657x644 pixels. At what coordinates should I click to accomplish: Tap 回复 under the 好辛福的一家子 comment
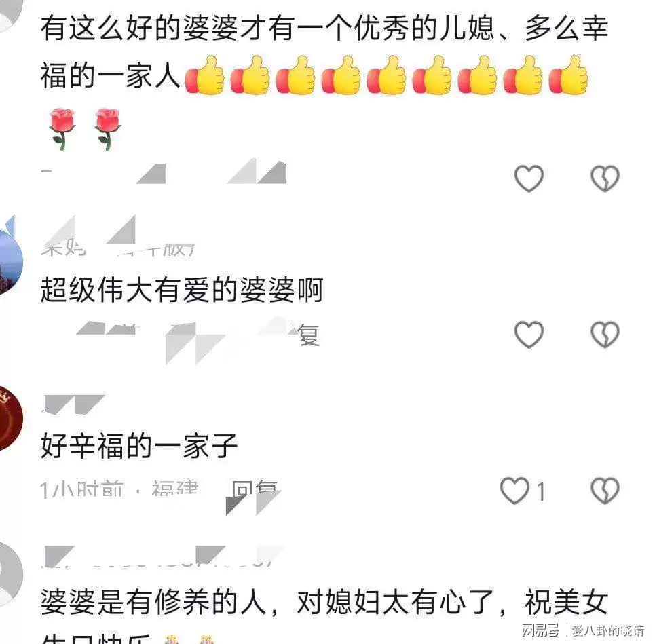[x=255, y=490]
